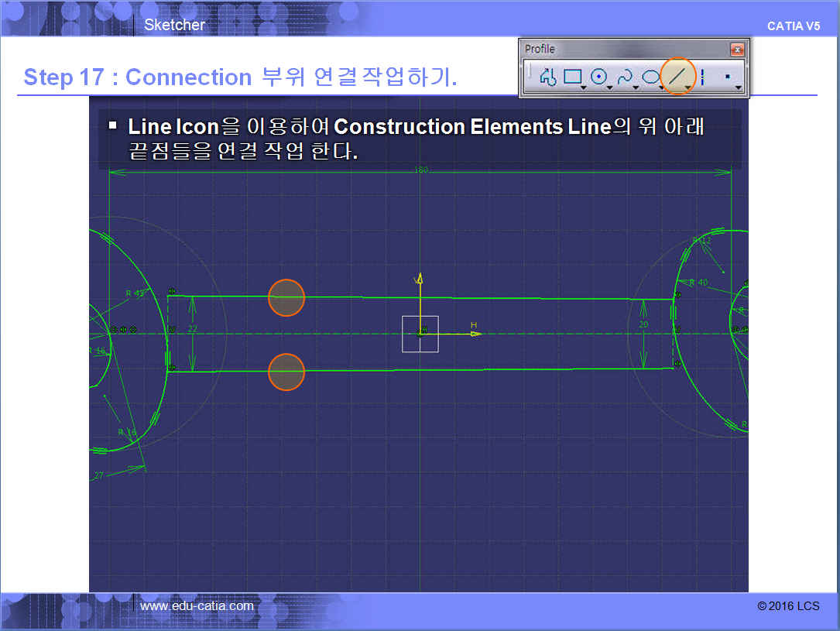Click the 22 dimension on the left

click(193, 329)
